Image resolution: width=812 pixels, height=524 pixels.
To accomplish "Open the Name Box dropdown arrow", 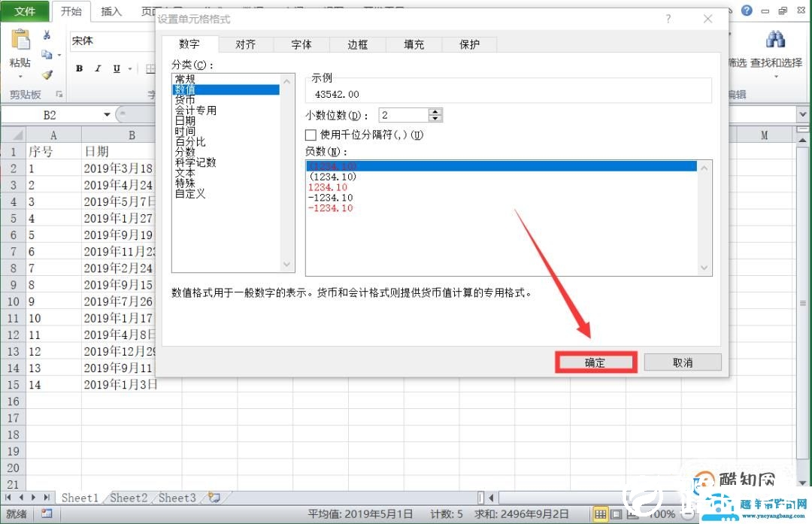I will click(107, 114).
